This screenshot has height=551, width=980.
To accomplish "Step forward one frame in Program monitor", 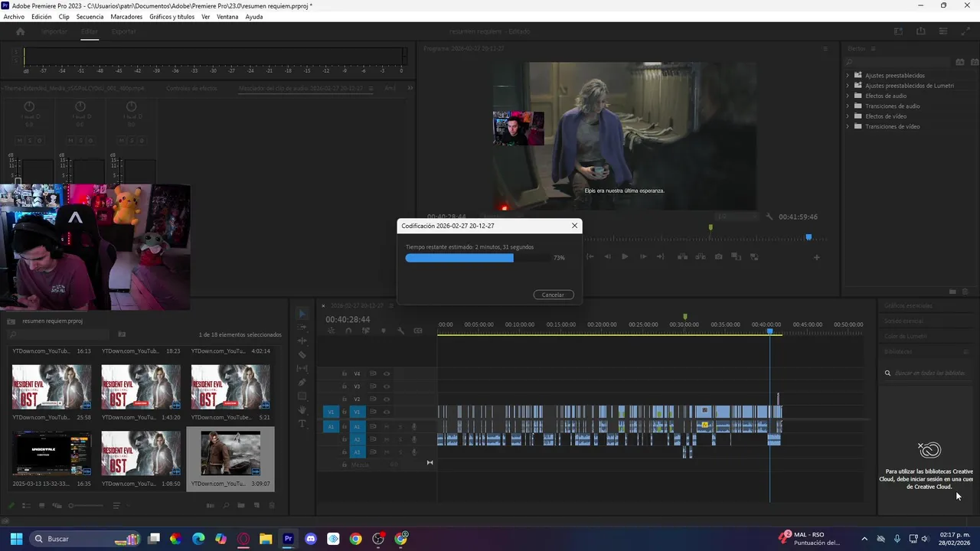I will (642, 257).
